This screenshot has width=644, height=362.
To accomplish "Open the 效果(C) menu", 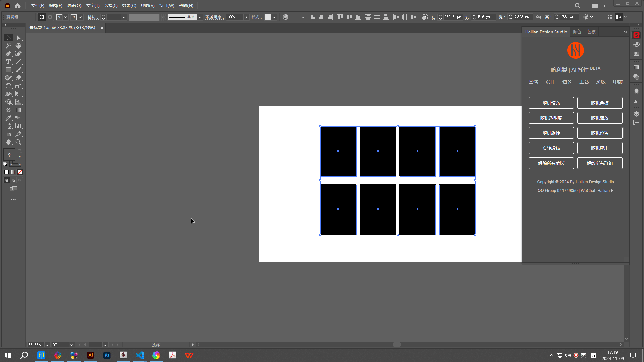I will 129,6.
